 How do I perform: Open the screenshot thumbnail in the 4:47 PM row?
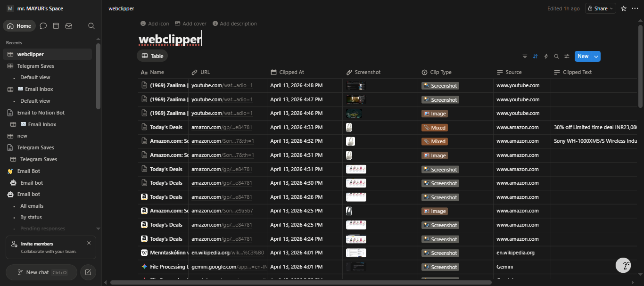356,99
